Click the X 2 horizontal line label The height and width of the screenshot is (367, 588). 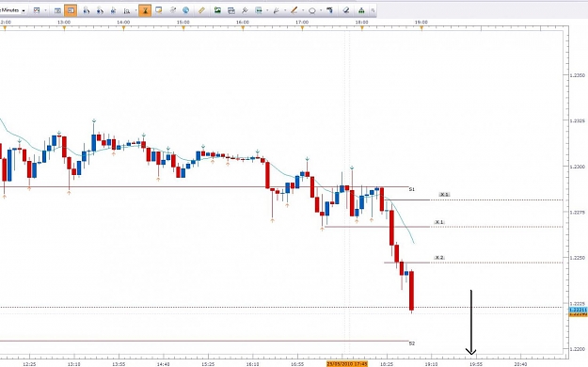click(439, 258)
